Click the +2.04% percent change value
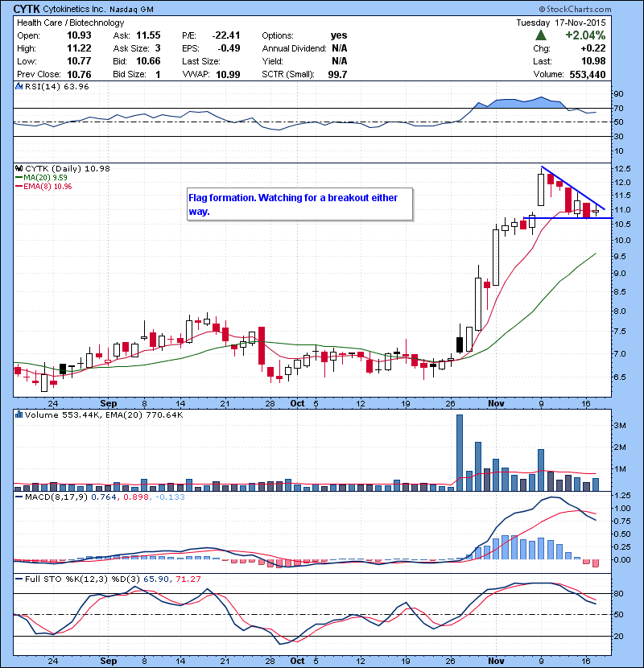The width and height of the screenshot is (644, 668). pyautogui.click(x=584, y=35)
